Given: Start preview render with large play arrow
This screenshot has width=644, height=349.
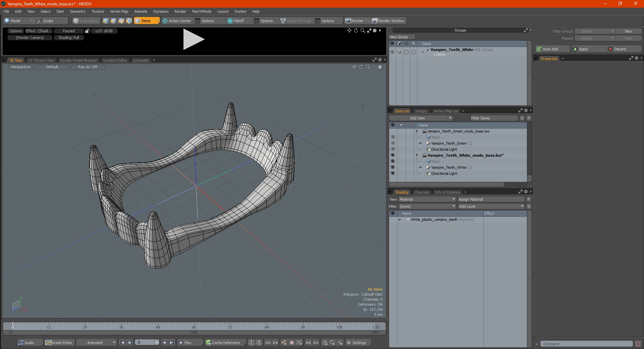Looking at the screenshot, I should click(x=193, y=39).
